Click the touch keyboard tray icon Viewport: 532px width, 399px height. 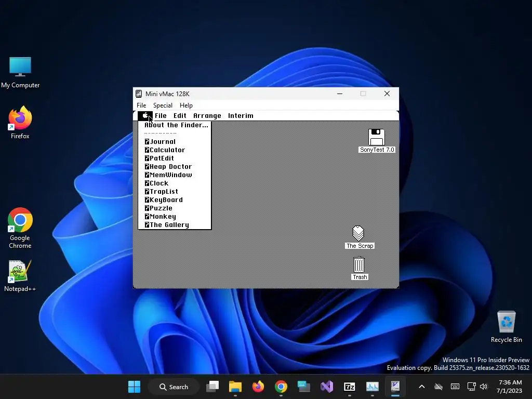click(x=455, y=387)
